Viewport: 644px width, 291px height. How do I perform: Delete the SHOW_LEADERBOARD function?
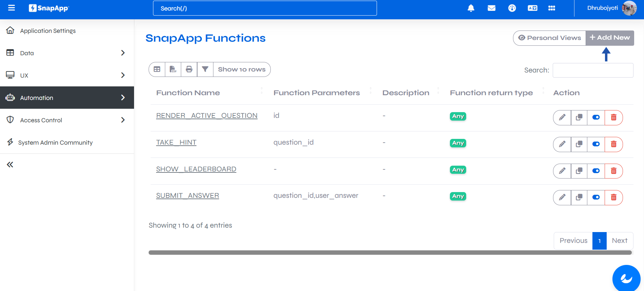coord(614,171)
